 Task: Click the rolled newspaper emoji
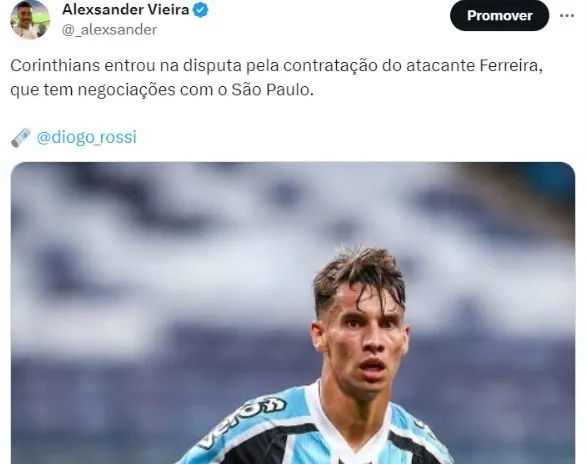point(21,137)
